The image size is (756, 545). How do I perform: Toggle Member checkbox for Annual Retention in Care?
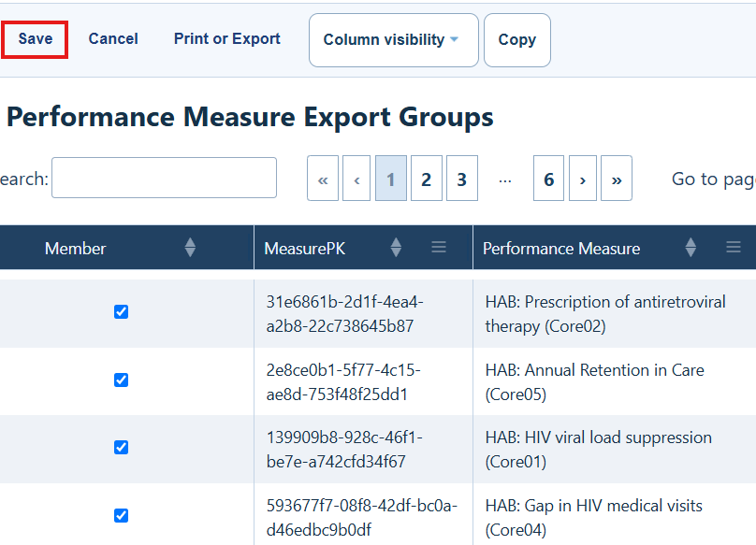[121, 380]
